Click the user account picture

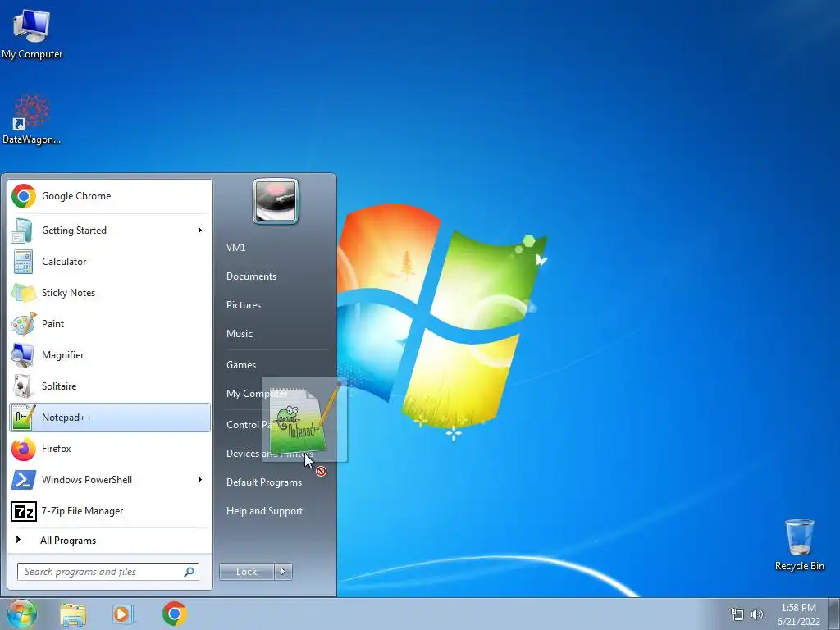tap(276, 201)
